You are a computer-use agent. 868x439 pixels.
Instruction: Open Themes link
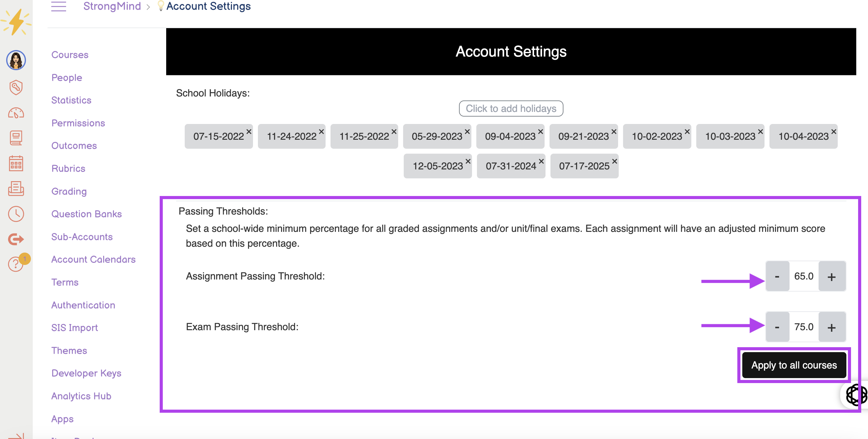click(x=69, y=351)
